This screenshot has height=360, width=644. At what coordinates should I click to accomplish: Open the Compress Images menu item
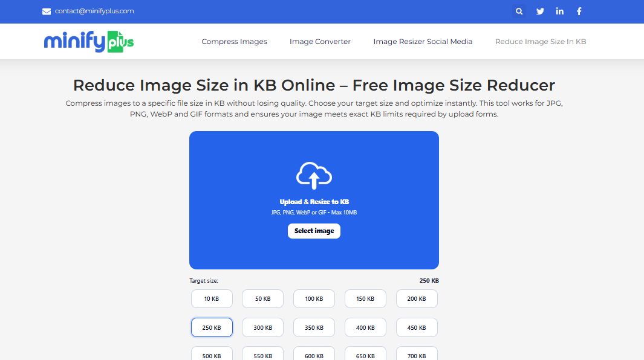pyautogui.click(x=234, y=41)
